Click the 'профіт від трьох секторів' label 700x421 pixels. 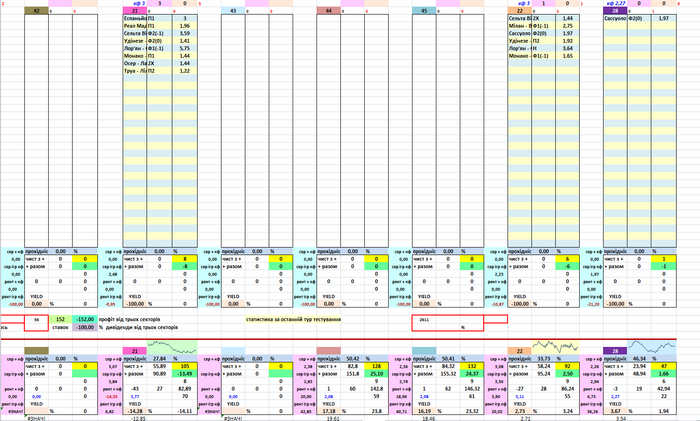129,319
